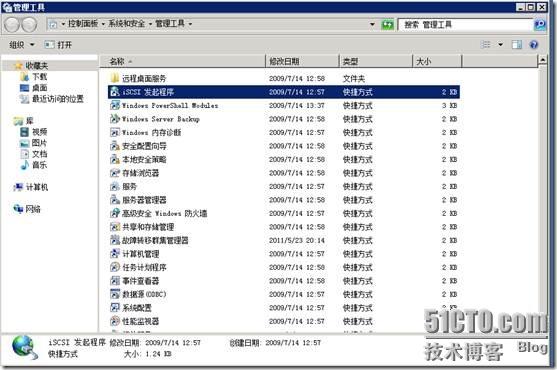This screenshot has width=557, height=370.
Task: Click the search magnifier icon
Action: (540, 25)
